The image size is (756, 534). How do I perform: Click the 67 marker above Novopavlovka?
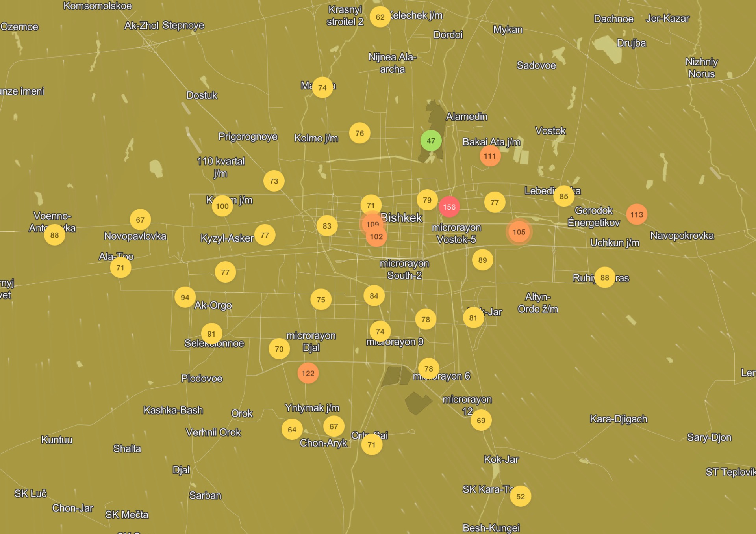(140, 220)
